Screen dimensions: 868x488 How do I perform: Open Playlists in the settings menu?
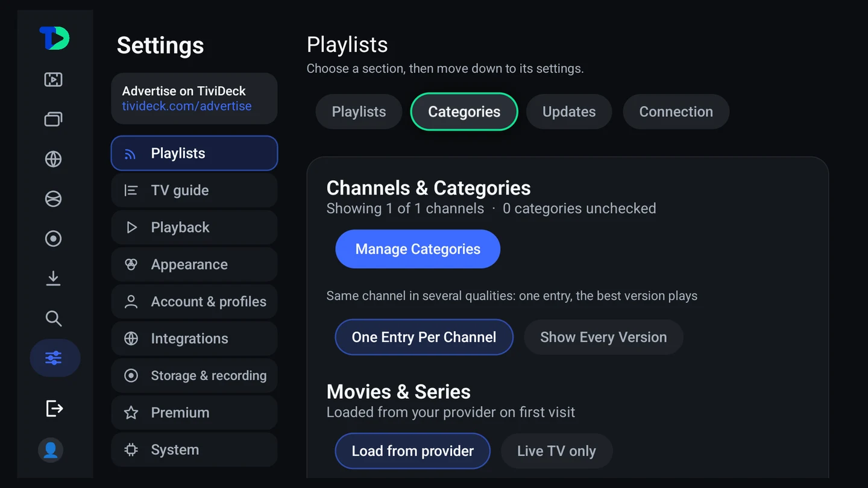tap(194, 153)
